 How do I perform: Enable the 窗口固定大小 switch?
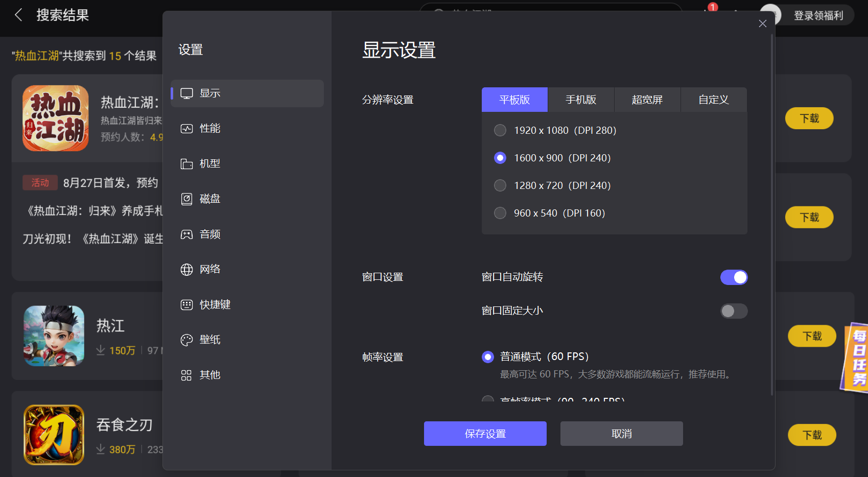point(734,311)
